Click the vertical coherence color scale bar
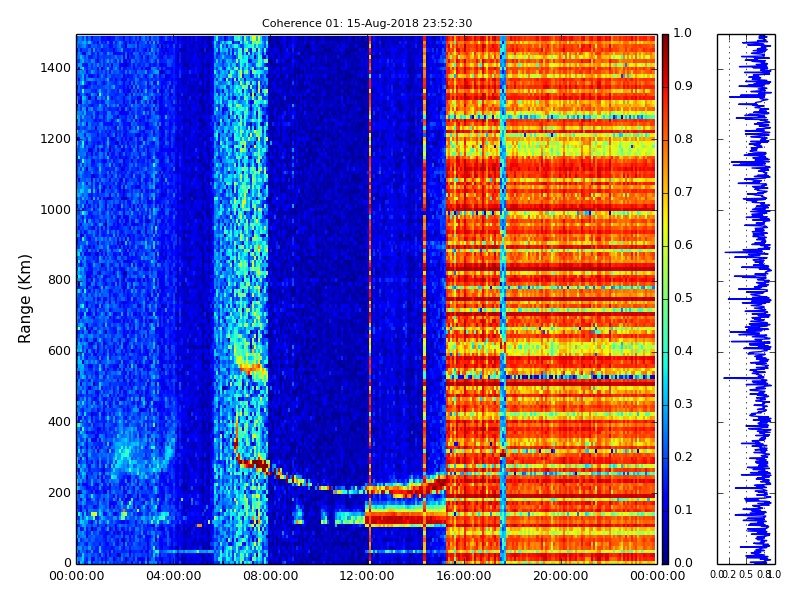The height and width of the screenshot is (600, 800). point(665,299)
